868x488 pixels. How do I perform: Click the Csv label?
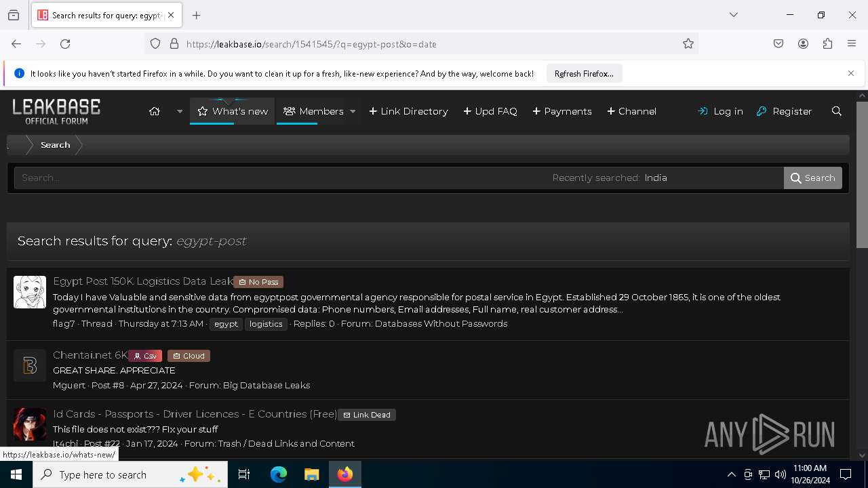tap(145, 356)
